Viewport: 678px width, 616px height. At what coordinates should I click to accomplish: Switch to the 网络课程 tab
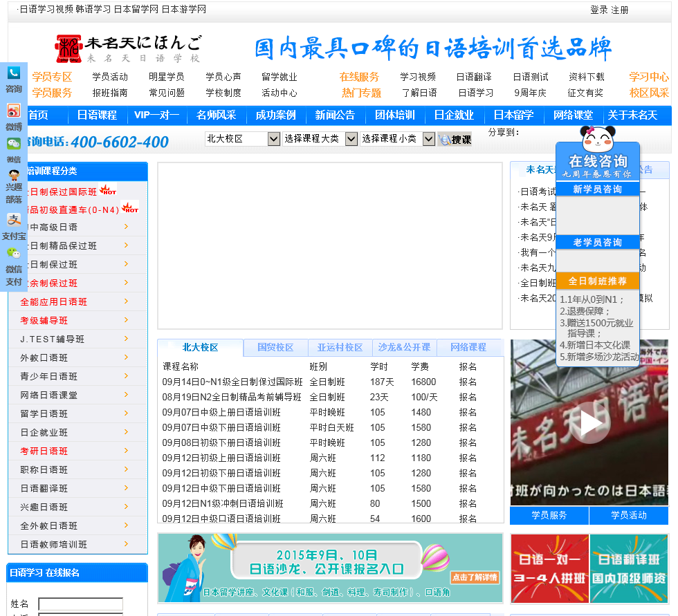[468, 347]
